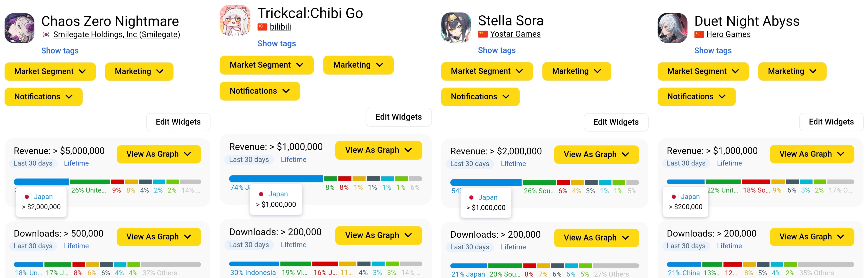Click the Stella Sora app icon

(x=456, y=28)
